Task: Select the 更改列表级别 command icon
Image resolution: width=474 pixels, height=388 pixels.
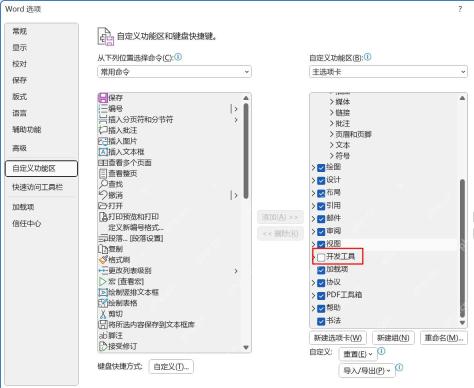Action: click(x=103, y=271)
